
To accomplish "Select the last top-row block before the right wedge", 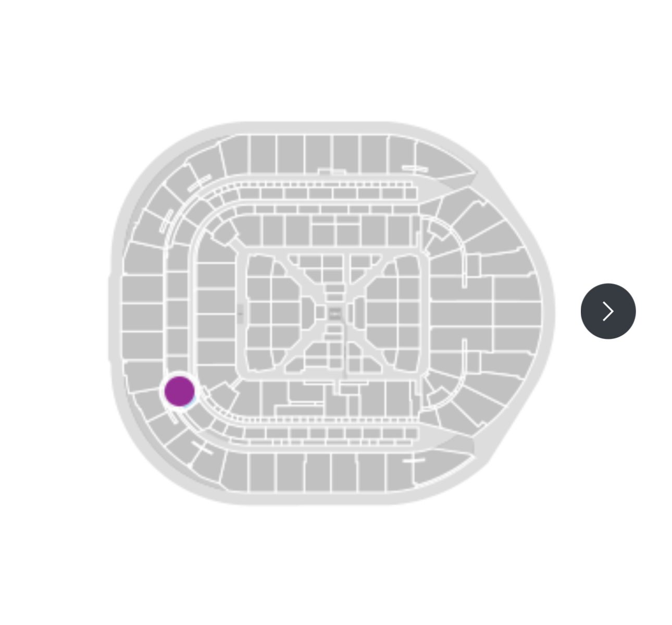I will tap(401, 154).
